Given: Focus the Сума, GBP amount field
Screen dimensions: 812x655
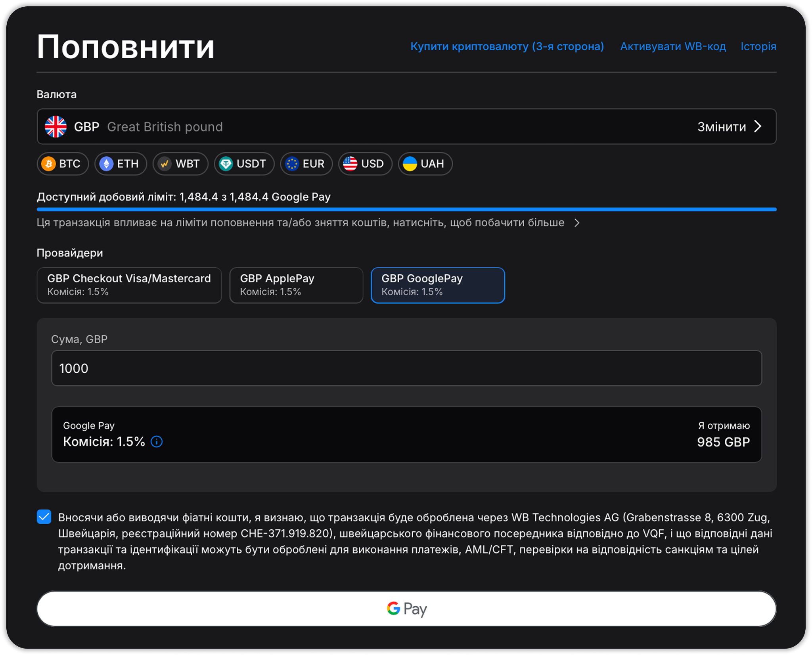Looking at the screenshot, I should (x=406, y=368).
